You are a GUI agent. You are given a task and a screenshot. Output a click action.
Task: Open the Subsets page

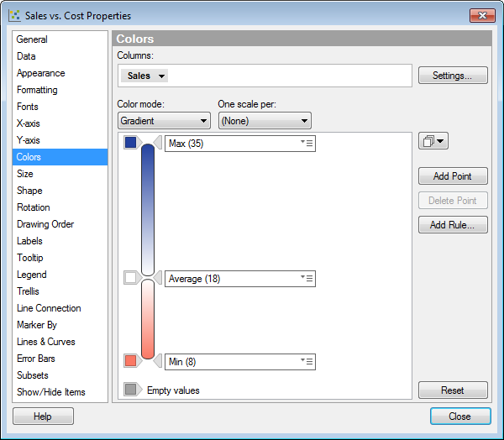(x=60, y=375)
